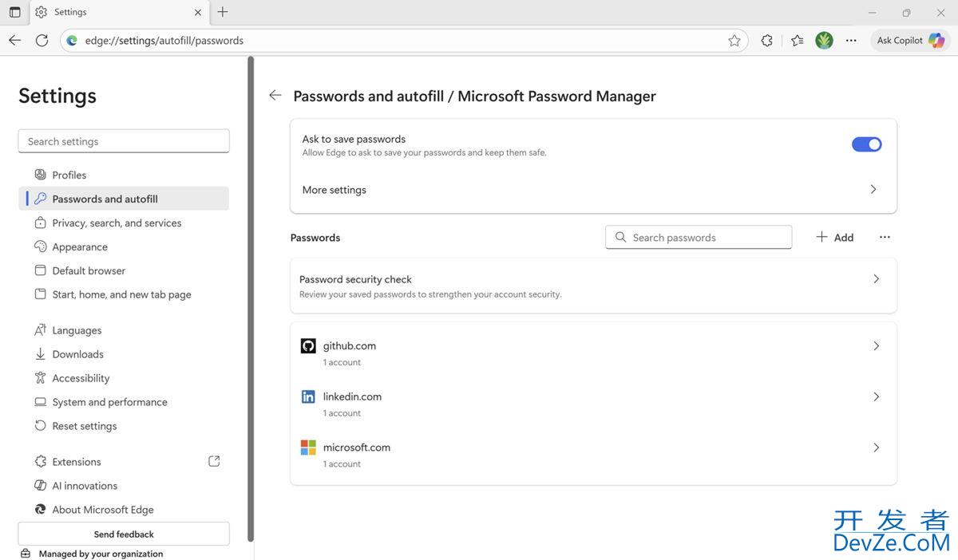Open the Favorites list icon
The height and width of the screenshot is (560, 958).
click(x=797, y=41)
